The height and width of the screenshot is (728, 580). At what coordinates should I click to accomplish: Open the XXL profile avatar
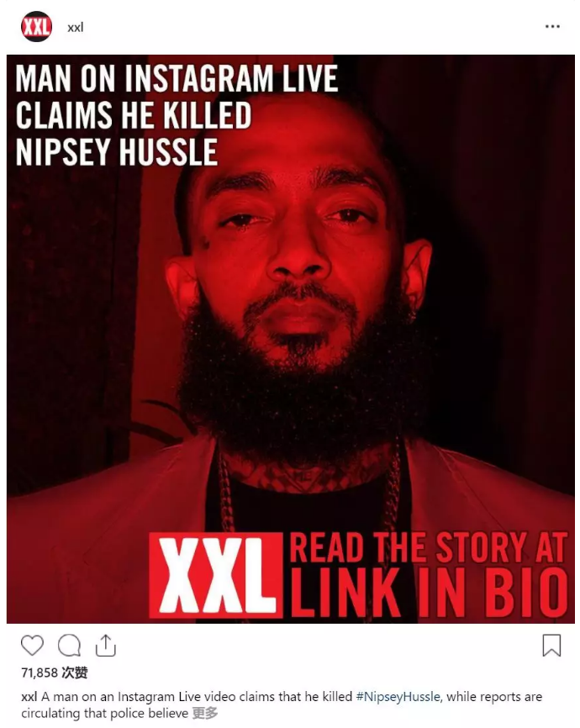[x=36, y=27]
